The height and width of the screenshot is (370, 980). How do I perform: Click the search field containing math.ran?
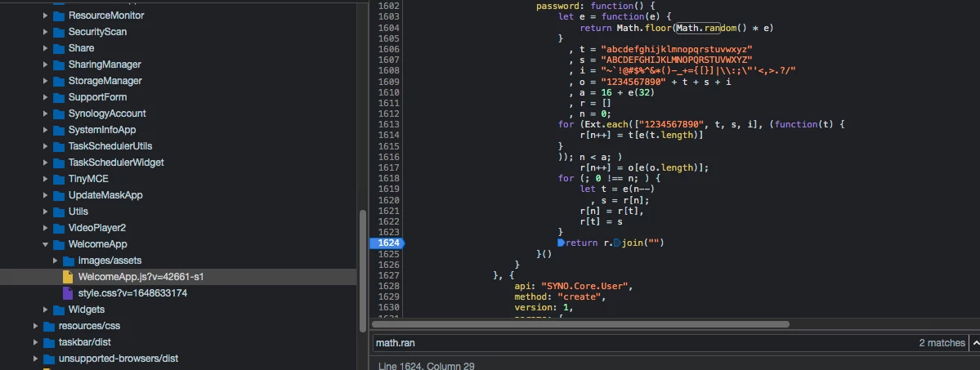tap(638, 343)
